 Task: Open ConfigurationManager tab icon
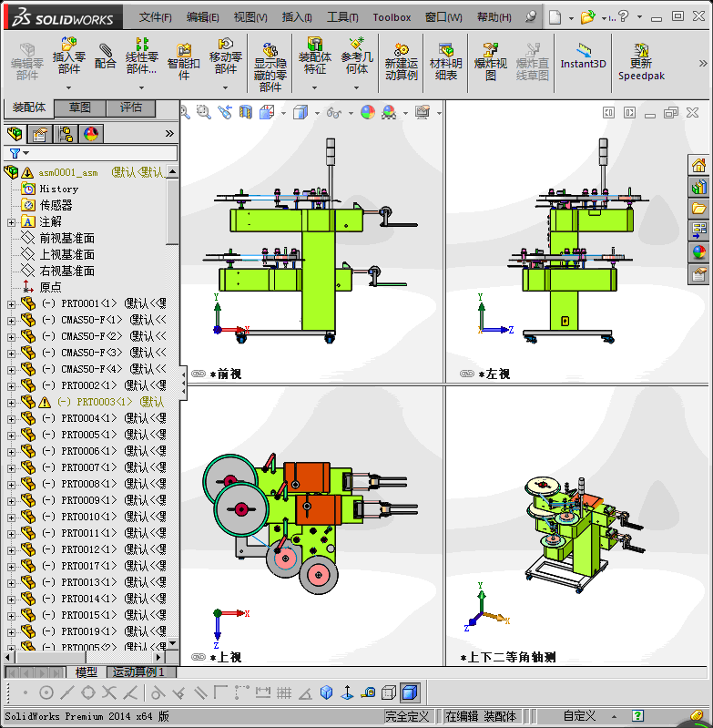pos(66,134)
